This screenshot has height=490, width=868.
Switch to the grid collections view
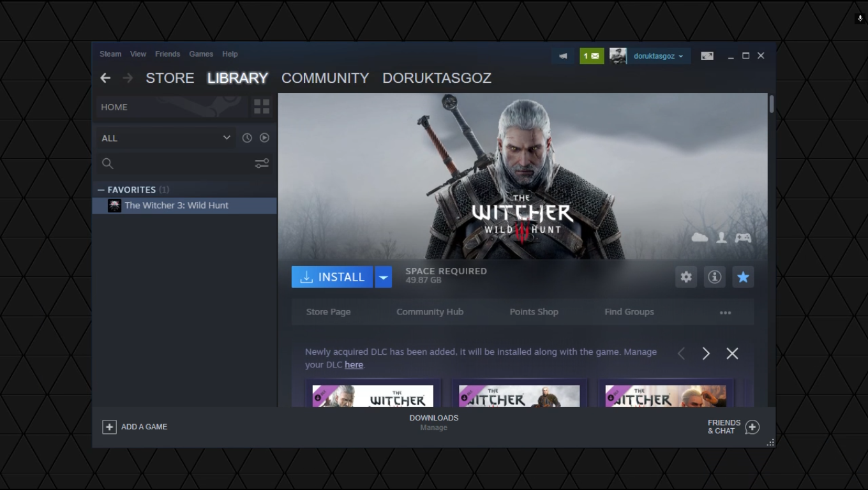(262, 107)
